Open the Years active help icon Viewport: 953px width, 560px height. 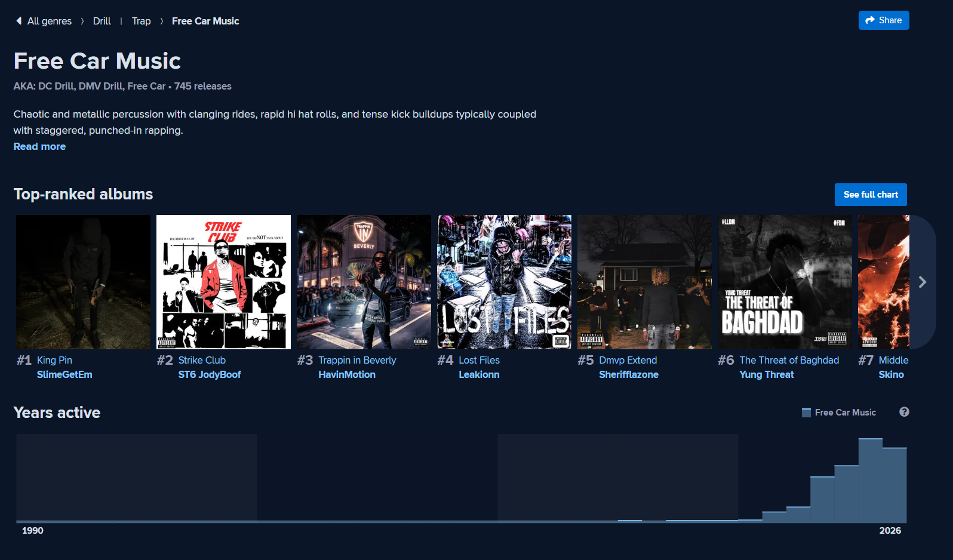904,412
